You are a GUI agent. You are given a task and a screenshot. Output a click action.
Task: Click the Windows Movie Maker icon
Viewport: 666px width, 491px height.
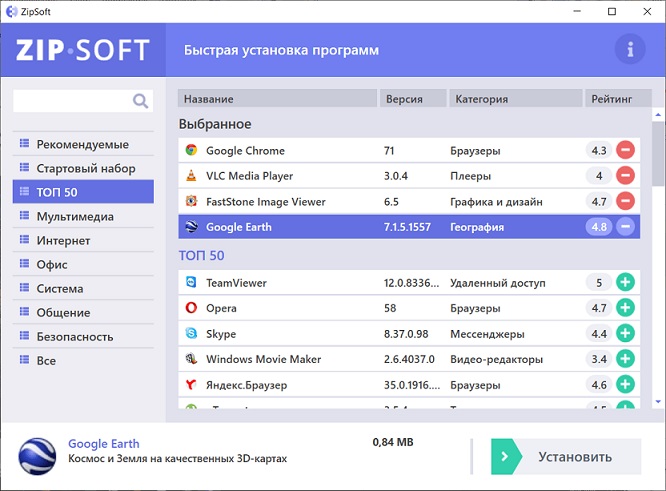(191, 359)
